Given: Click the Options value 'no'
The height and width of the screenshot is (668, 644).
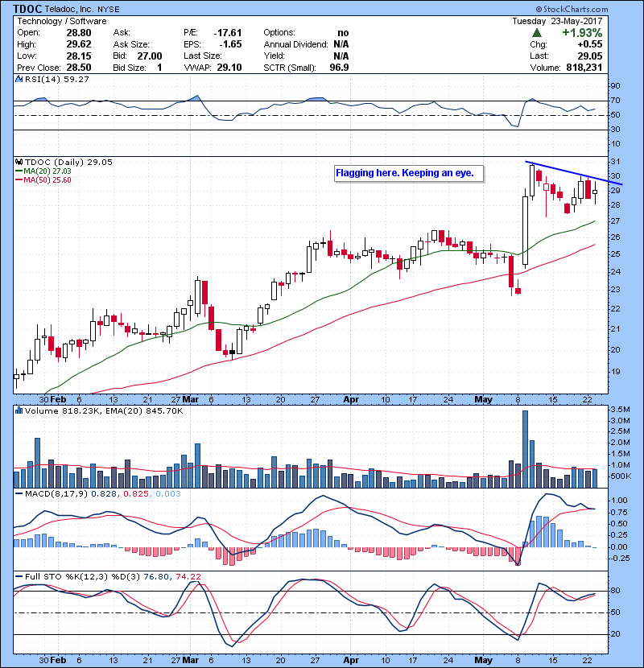Looking at the screenshot, I should pyautogui.click(x=343, y=33).
